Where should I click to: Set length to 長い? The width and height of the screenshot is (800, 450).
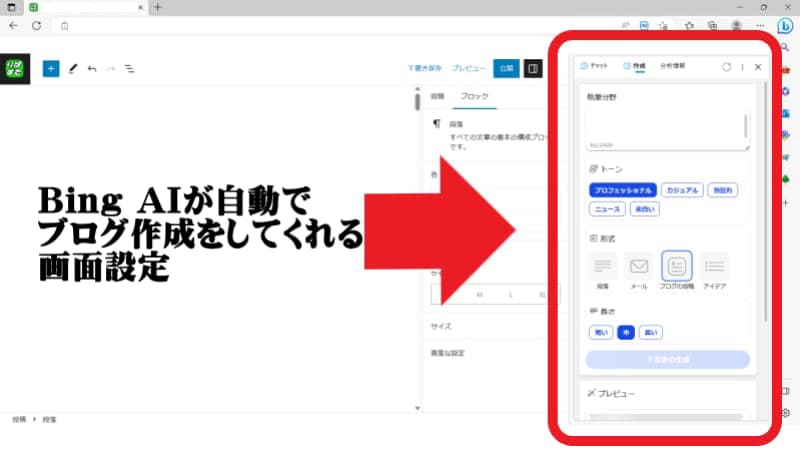pos(651,333)
